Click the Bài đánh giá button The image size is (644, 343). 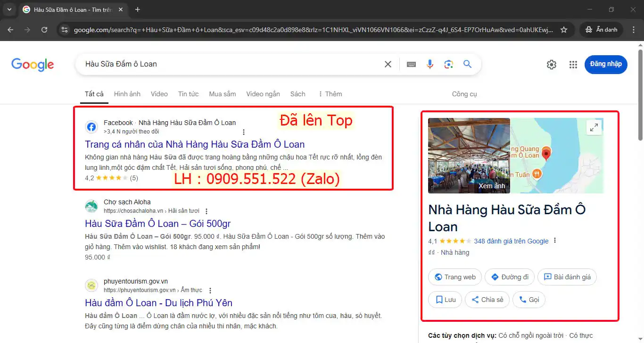567,277
